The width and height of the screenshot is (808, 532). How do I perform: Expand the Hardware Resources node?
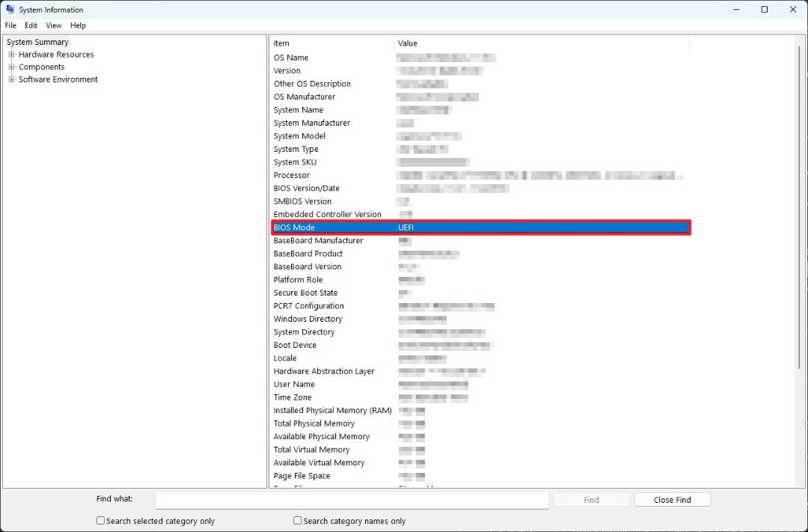tap(11, 55)
